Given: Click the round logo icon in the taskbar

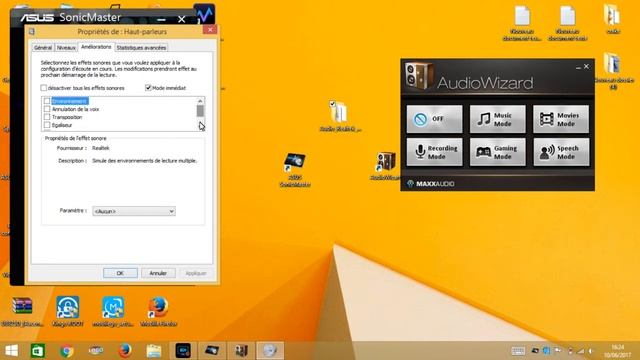Looking at the screenshot, I should (96, 351).
